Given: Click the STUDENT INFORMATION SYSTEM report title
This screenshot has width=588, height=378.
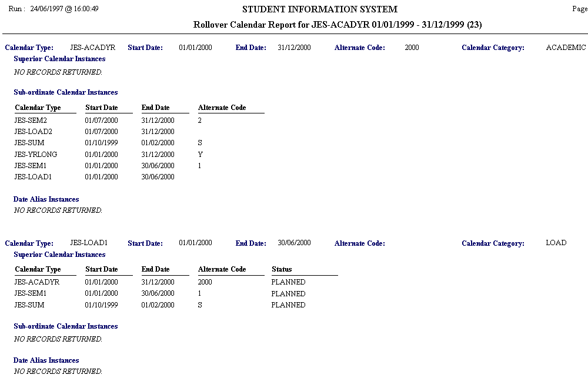Looking at the screenshot, I should tap(320, 9).
